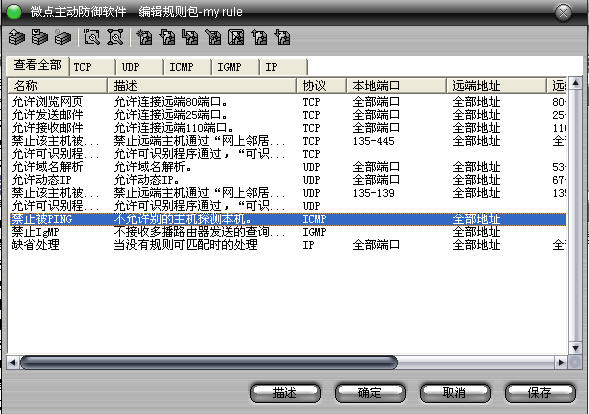Click the IP search magnifier toolbar icon
This screenshot has width=589, height=414.
[92, 37]
